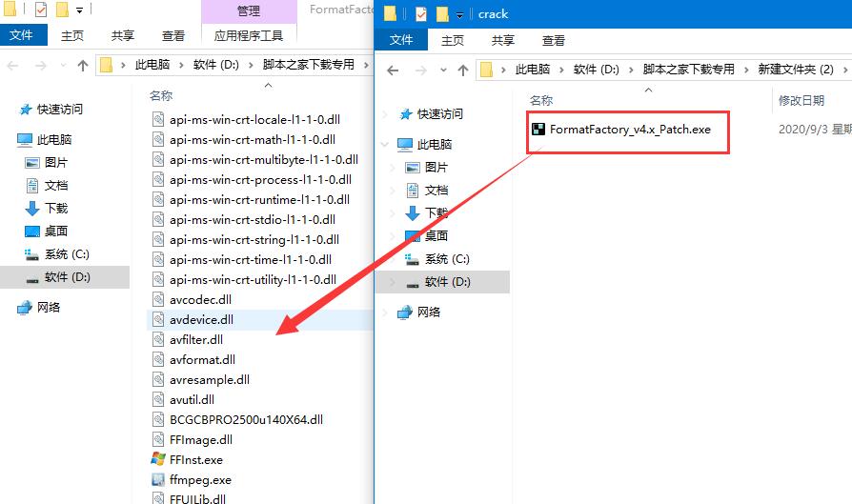Collapse This PC tree node in crack window
Screen dimensions: 852x504
[x=385, y=145]
